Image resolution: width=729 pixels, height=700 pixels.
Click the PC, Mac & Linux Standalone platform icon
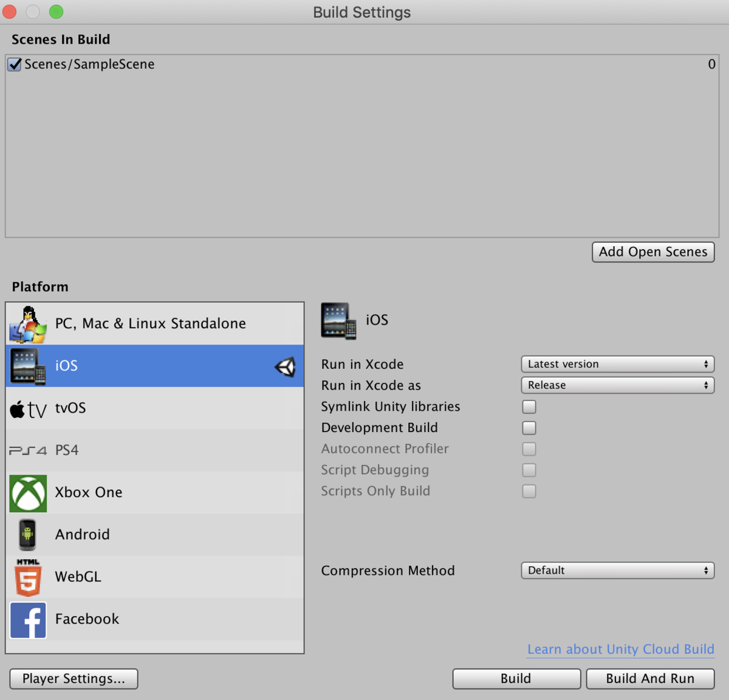click(x=28, y=324)
